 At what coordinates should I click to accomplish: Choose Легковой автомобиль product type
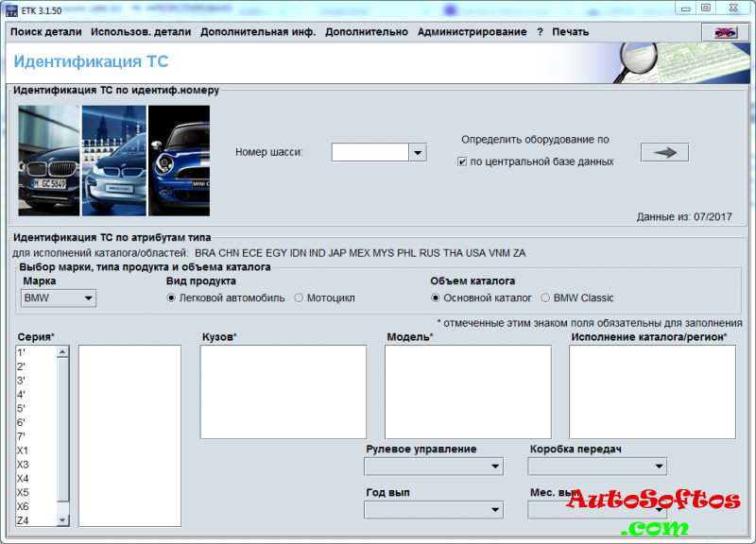coord(171,298)
